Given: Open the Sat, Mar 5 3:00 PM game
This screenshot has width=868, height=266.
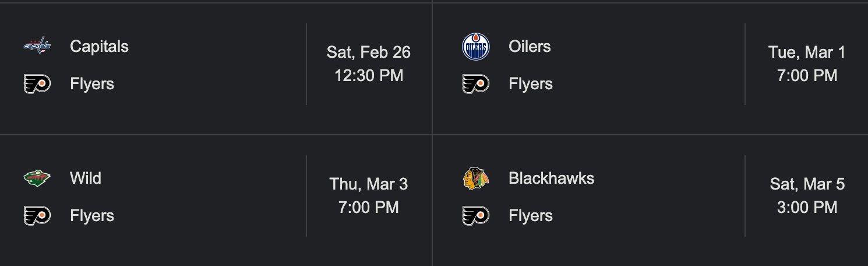Looking at the screenshot, I should pos(807,195).
